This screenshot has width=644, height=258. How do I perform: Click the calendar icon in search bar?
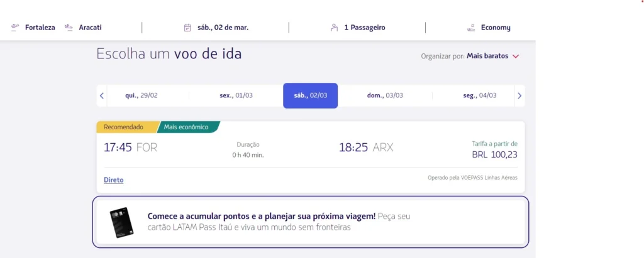(x=187, y=28)
